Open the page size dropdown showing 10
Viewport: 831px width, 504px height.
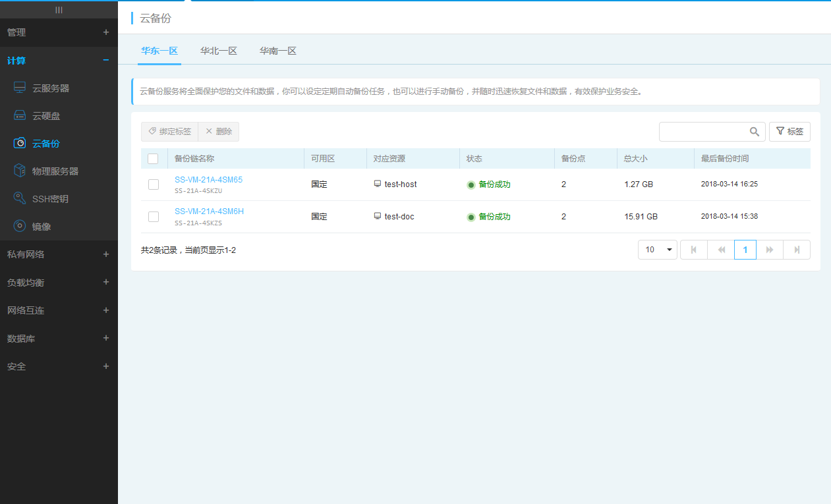[658, 250]
